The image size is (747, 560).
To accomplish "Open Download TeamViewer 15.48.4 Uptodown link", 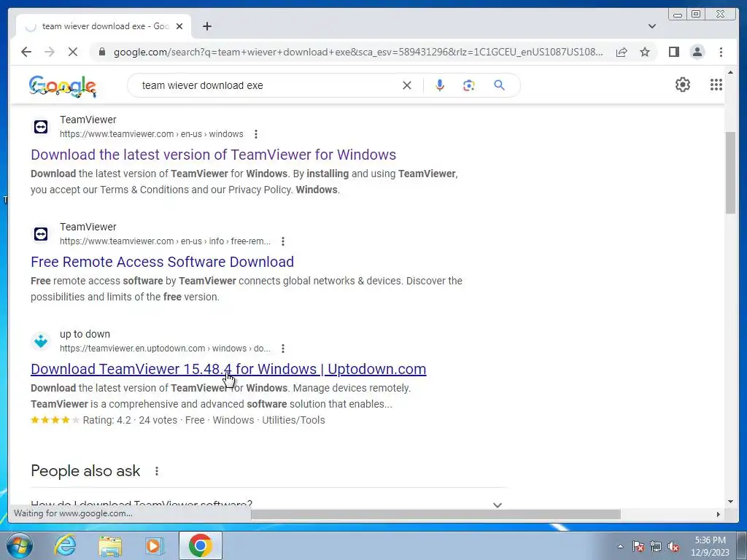I will pos(228,369).
